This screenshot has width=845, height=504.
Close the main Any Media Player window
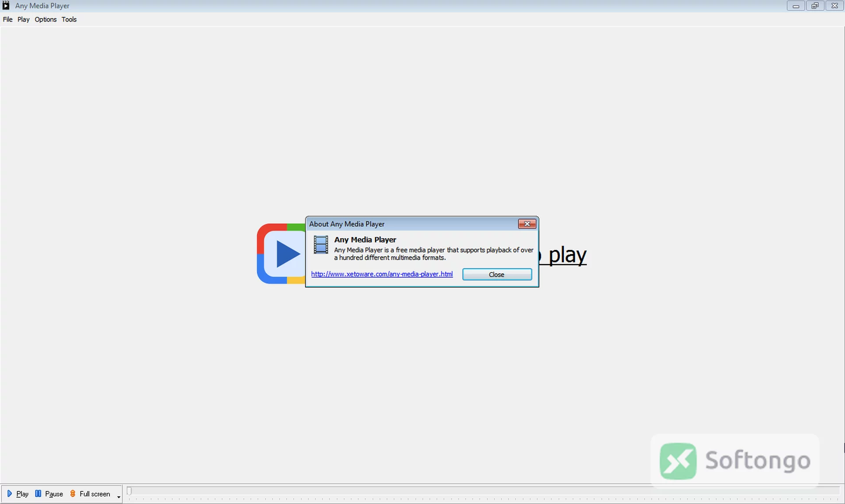click(x=834, y=6)
